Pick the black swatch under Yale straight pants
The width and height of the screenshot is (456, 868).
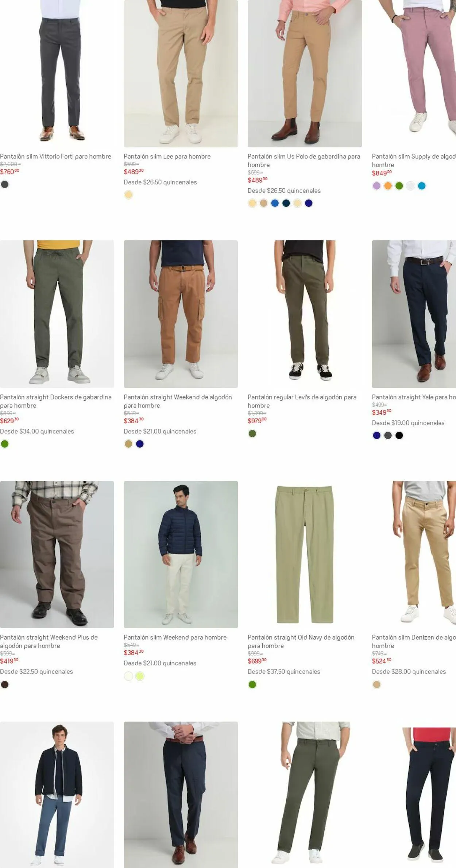click(x=399, y=435)
